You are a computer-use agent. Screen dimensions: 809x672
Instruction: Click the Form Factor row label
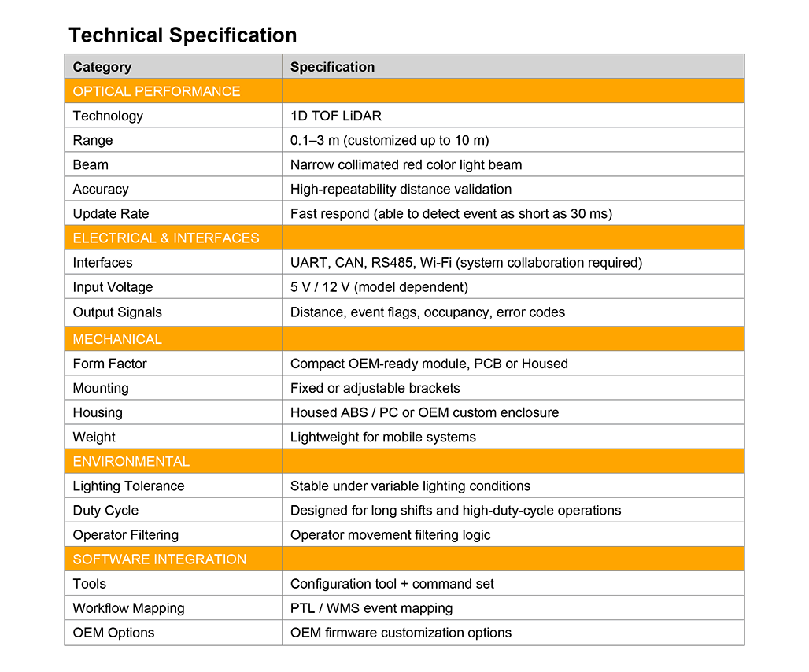point(110,364)
